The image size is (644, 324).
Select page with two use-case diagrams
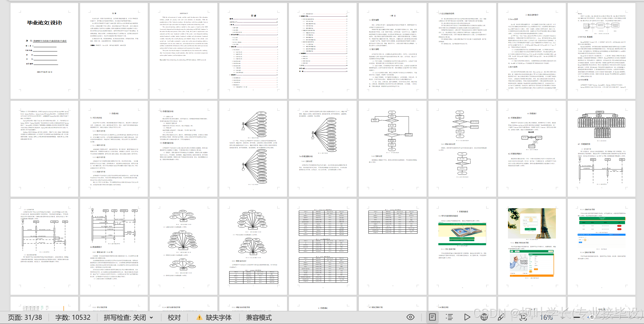pos(253,149)
